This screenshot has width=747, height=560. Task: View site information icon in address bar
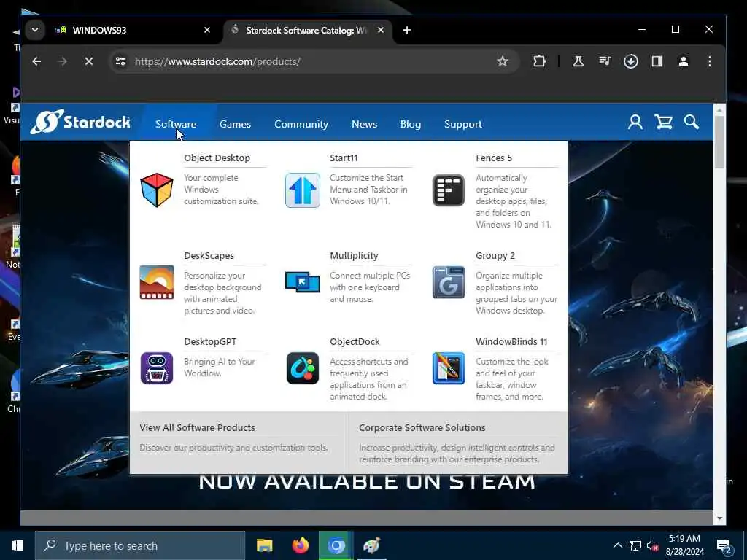[120, 61]
